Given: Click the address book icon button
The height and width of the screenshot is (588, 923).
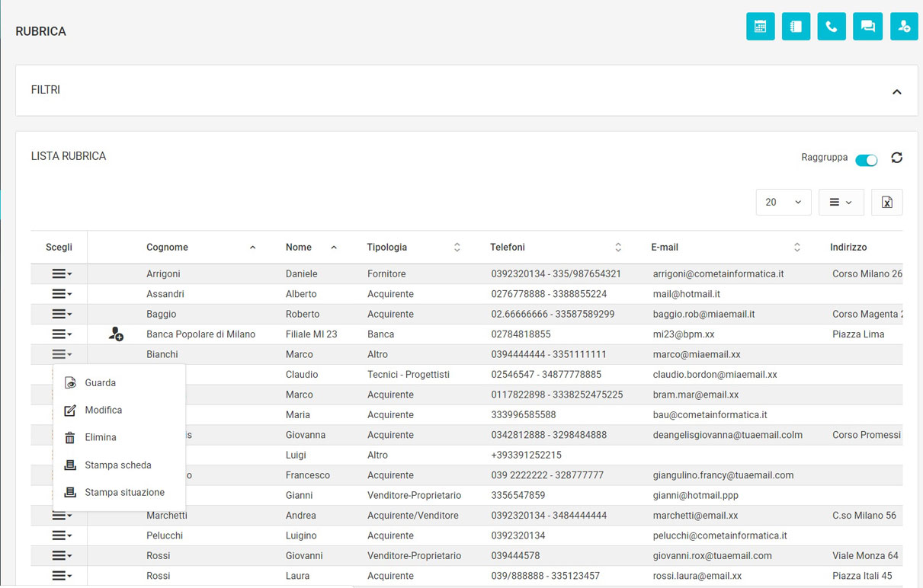Looking at the screenshot, I should coord(796,27).
